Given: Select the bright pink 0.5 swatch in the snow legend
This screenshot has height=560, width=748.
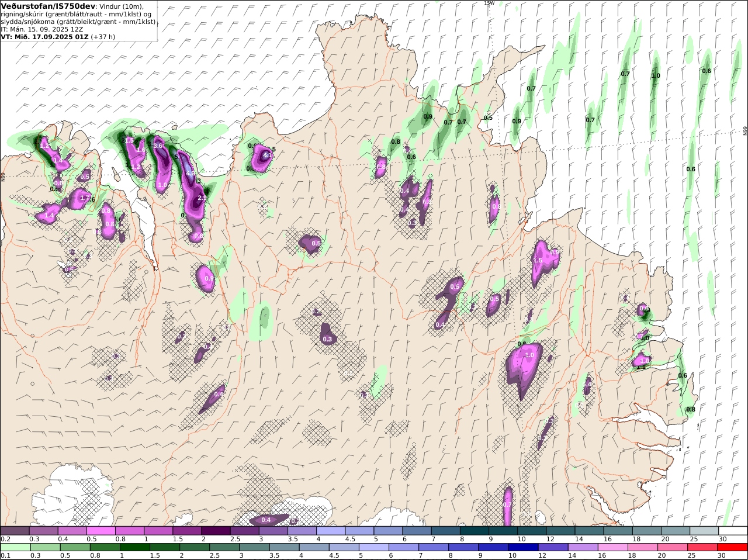Looking at the screenshot, I should coord(101,530).
